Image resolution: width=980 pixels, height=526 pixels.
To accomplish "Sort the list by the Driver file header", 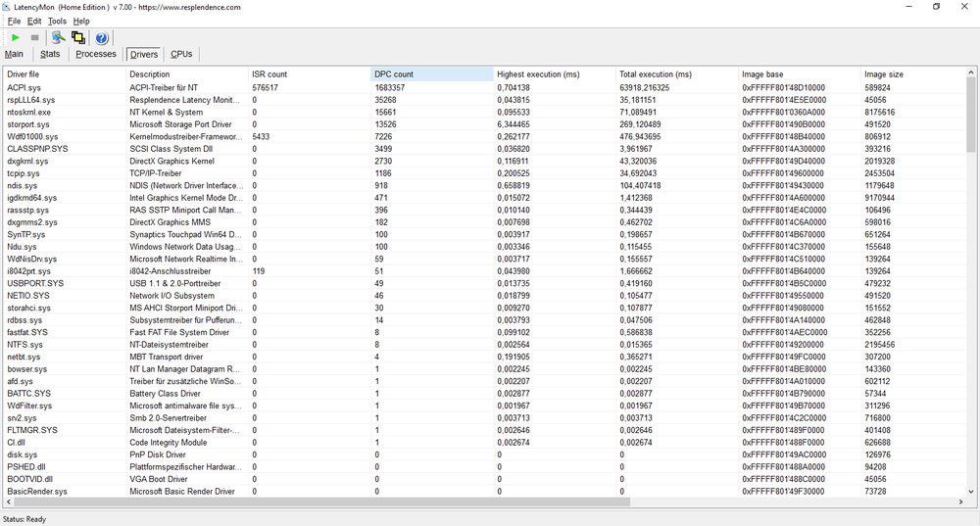I will [64, 74].
